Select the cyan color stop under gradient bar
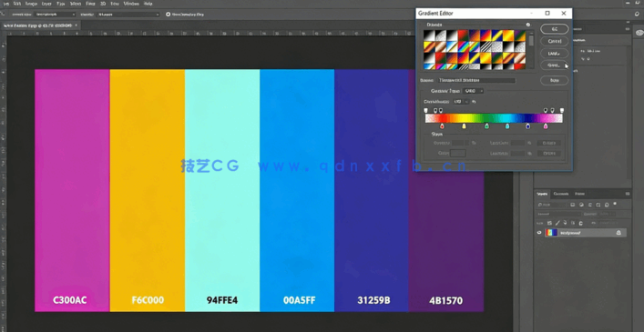Image resolution: width=644 pixels, height=332 pixels. click(x=507, y=126)
